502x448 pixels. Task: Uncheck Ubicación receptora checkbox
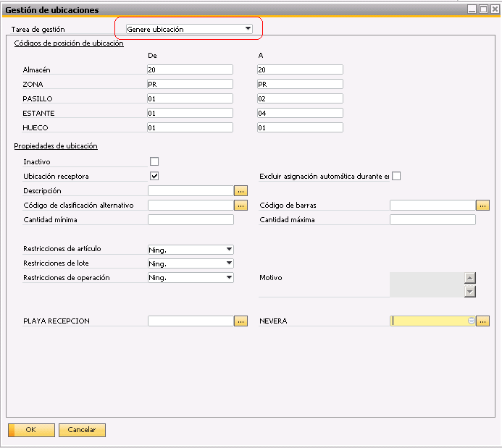click(x=154, y=176)
